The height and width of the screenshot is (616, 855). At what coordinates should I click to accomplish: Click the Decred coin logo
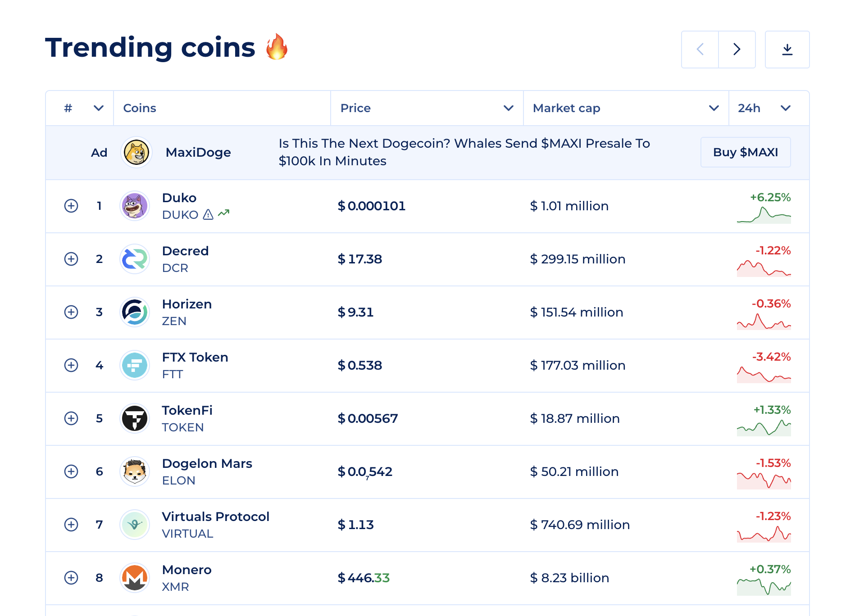pos(135,259)
